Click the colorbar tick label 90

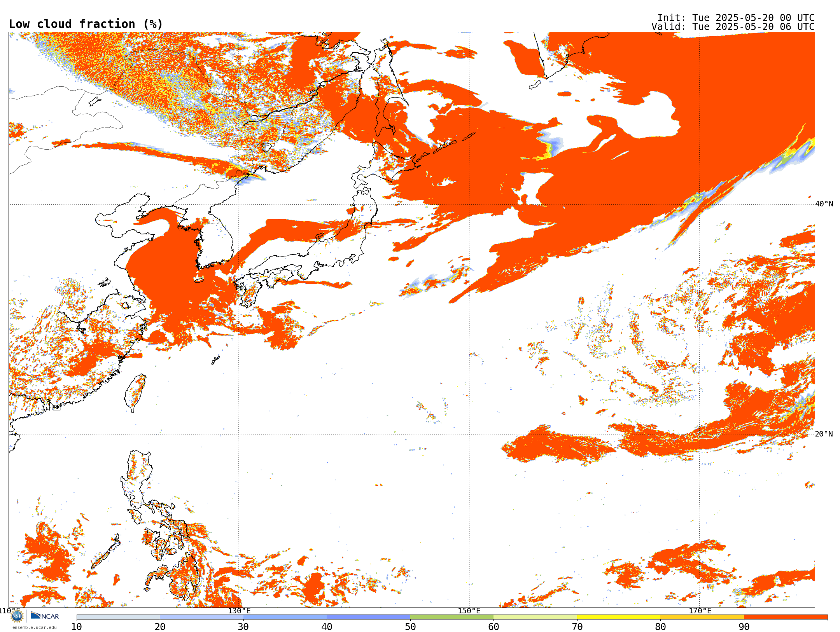pyautogui.click(x=744, y=627)
